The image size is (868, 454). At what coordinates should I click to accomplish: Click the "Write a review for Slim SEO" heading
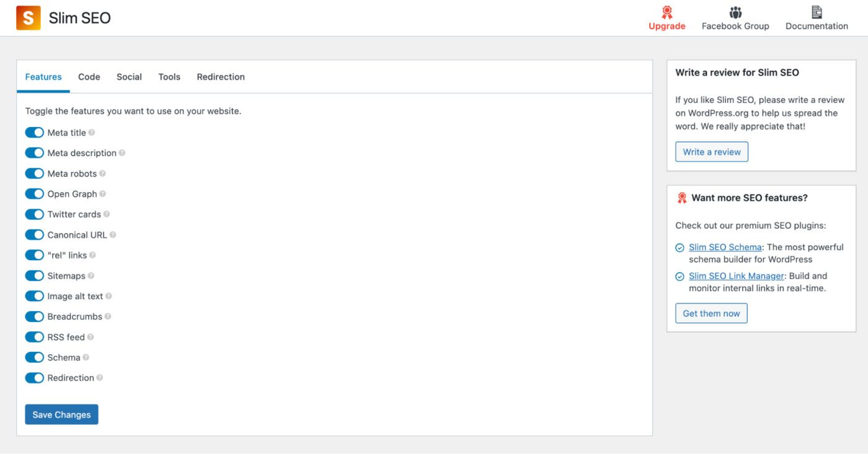click(737, 72)
